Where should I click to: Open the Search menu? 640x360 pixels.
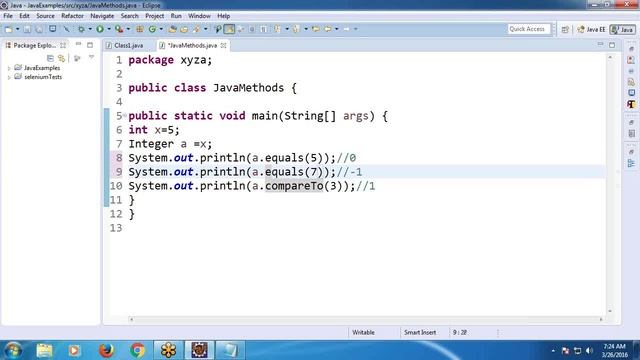pos(129,16)
